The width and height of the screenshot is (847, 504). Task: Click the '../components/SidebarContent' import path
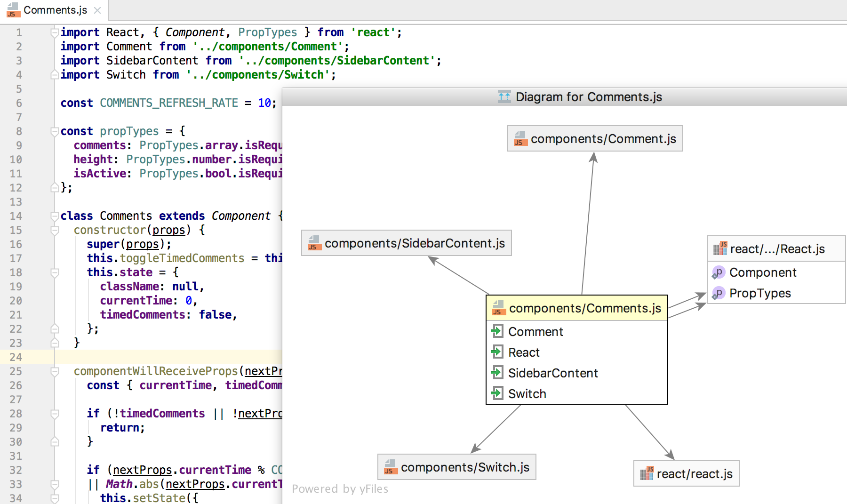pyautogui.click(x=337, y=61)
